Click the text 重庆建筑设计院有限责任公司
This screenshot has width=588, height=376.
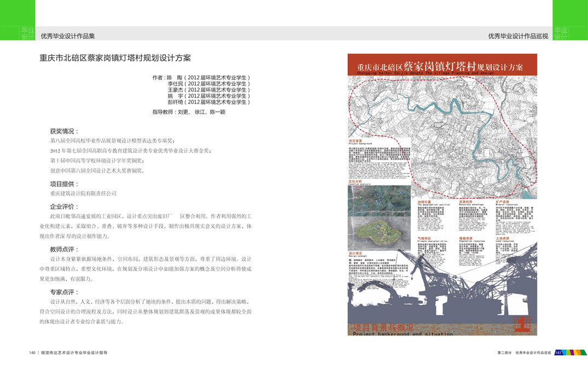pyautogui.click(x=83, y=194)
